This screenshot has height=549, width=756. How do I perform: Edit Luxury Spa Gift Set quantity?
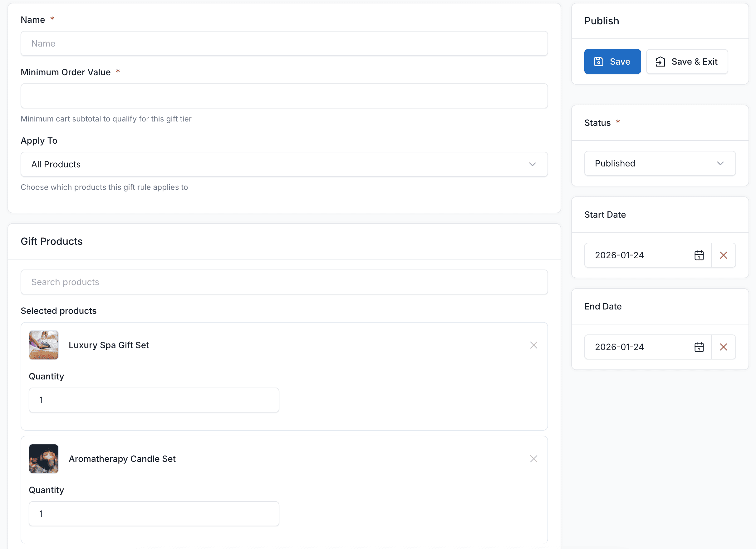tap(154, 400)
